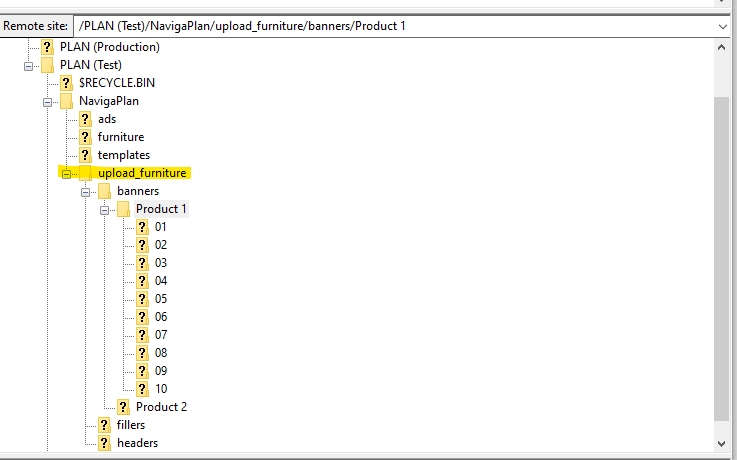Click the PLAN (Production) folder icon
The image size is (737, 460).
47,47
